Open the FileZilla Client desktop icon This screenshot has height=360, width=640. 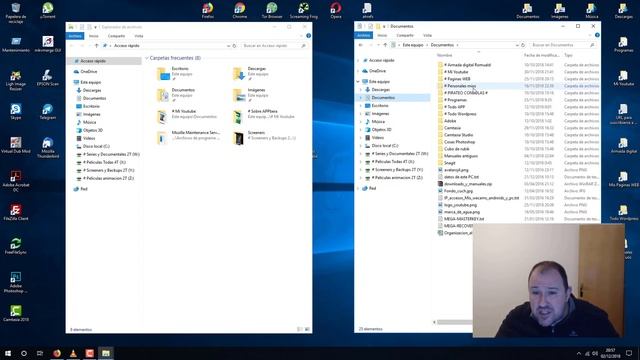pos(16,213)
